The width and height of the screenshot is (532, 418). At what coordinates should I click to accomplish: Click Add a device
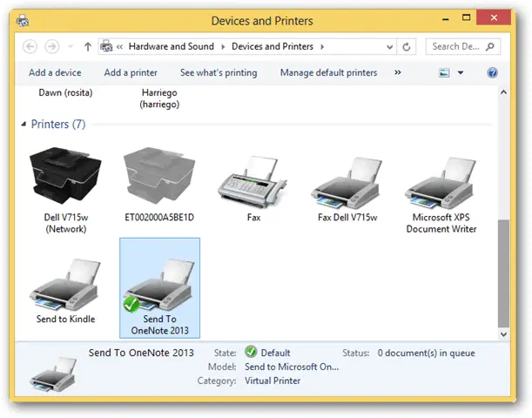click(55, 72)
